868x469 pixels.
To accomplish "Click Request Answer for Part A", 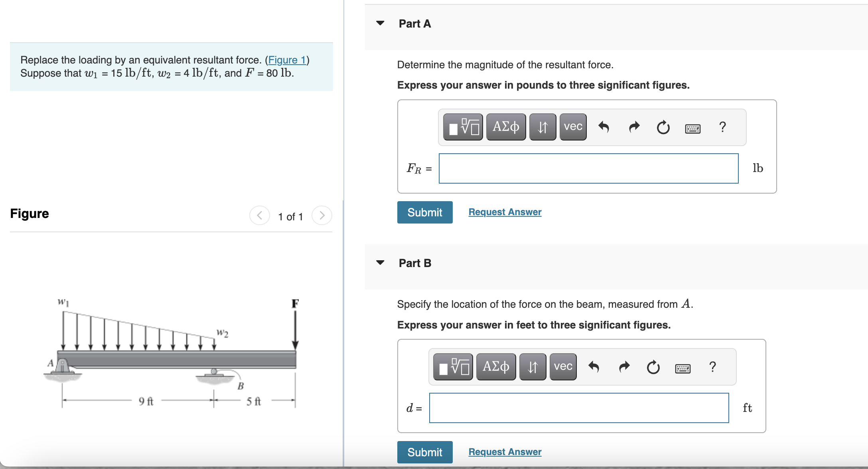I will [x=504, y=212].
